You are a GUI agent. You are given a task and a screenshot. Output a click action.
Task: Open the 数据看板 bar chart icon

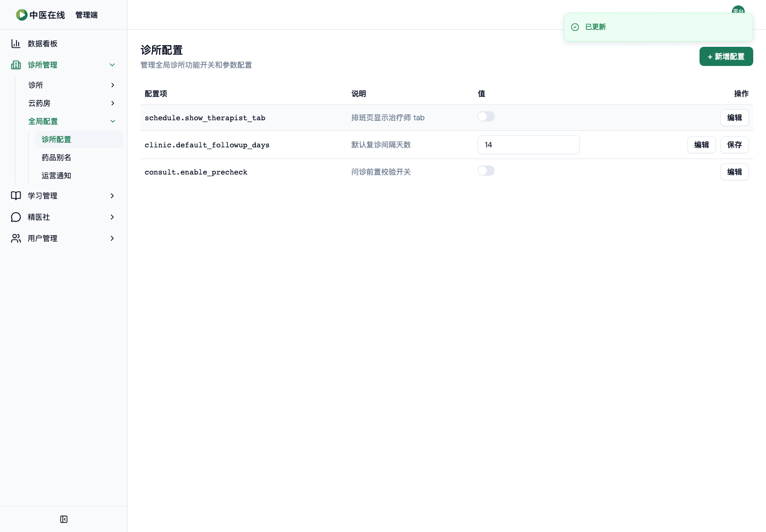(16, 44)
